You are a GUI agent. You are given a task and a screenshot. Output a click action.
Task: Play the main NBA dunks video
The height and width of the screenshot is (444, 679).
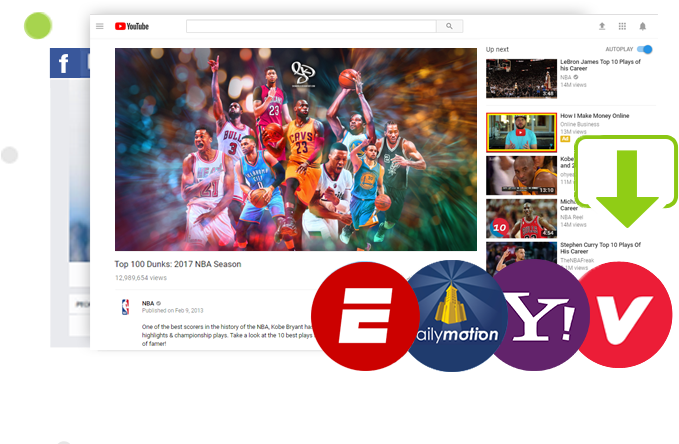pyautogui.click(x=296, y=149)
